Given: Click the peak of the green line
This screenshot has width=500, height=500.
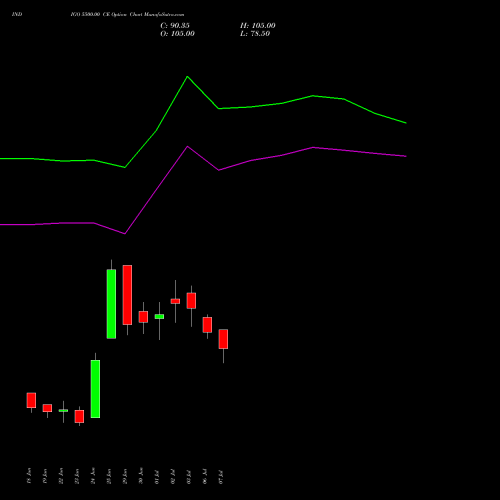Looking at the screenshot, I should 187,77.
